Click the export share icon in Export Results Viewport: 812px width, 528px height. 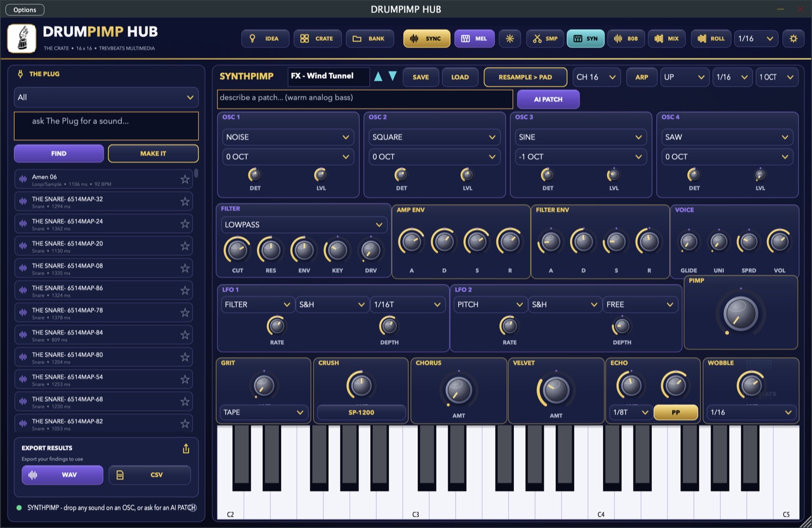[x=186, y=449]
